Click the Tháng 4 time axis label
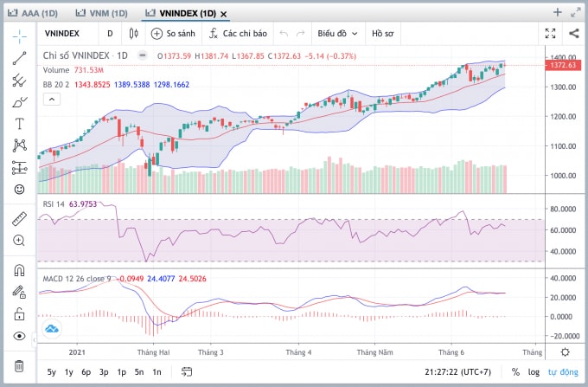588x387 pixels. point(298,352)
